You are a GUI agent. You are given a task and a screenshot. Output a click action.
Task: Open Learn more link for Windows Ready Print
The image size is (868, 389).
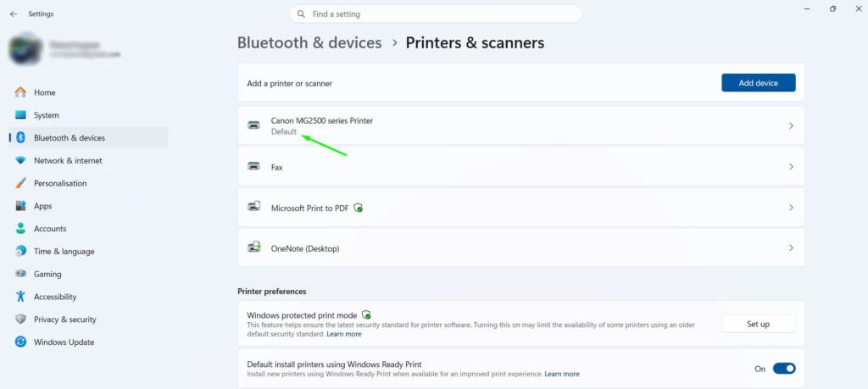click(562, 374)
